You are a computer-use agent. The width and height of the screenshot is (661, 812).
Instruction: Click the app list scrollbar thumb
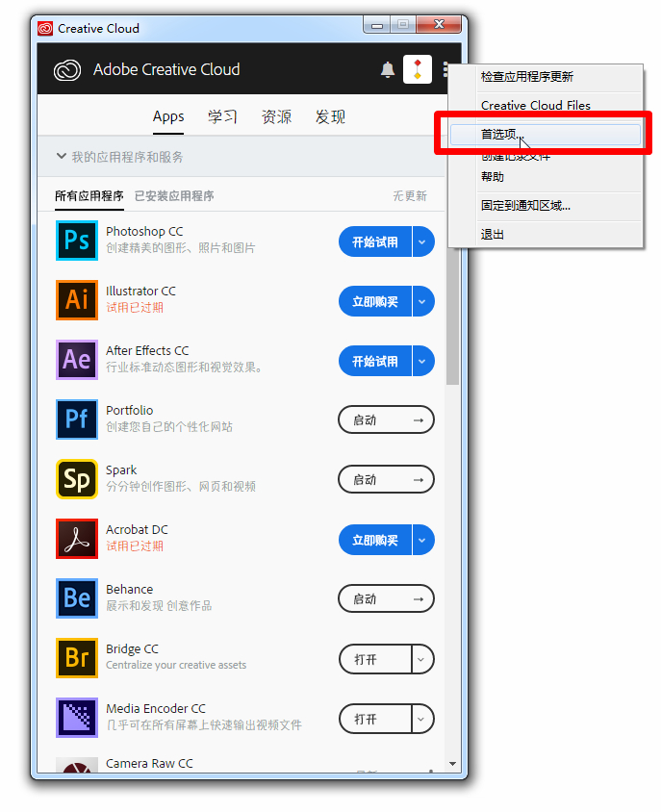(x=453, y=317)
